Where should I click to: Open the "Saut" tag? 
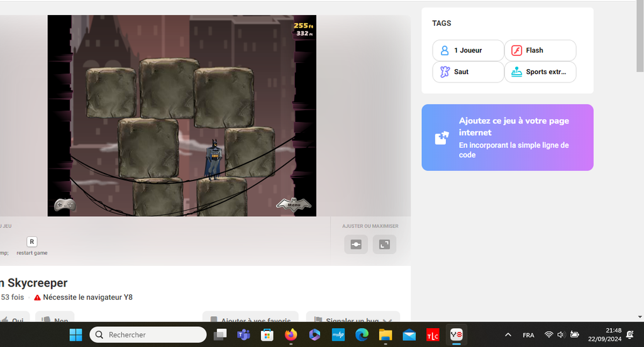tap(468, 72)
